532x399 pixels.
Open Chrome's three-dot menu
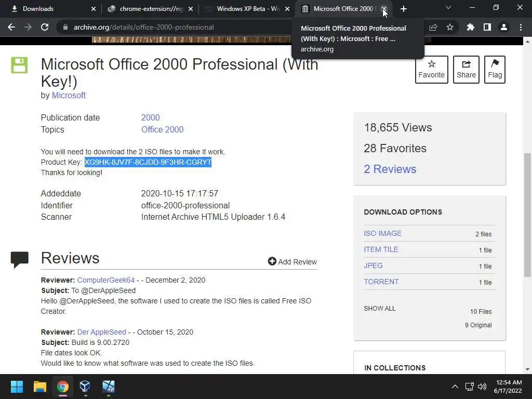(x=521, y=27)
